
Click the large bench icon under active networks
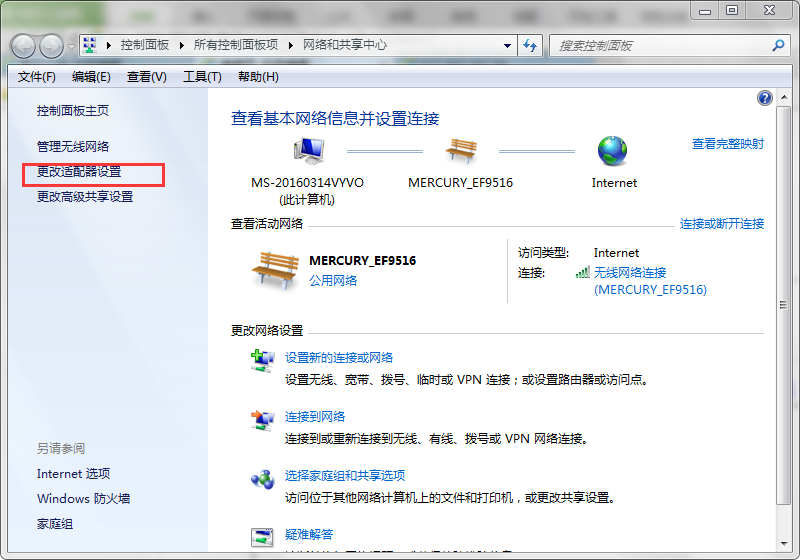[x=272, y=270]
